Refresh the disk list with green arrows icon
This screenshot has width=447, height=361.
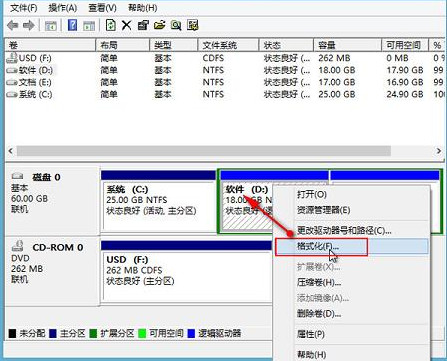coord(110,25)
